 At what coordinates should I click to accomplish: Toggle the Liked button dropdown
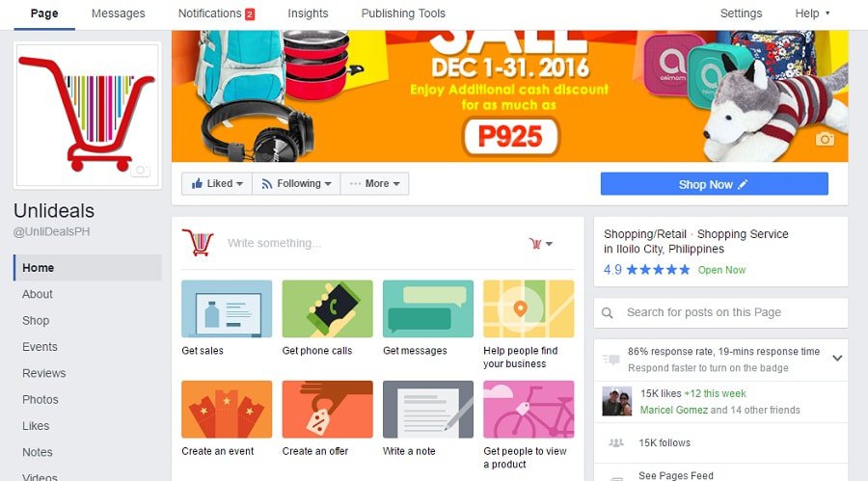pyautogui.click(x=217, y=184)
